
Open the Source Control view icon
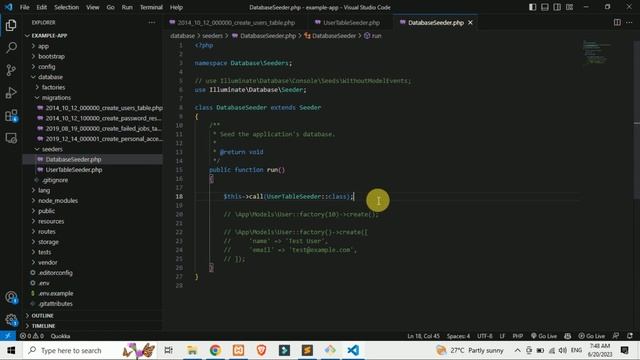click(11, 70)
